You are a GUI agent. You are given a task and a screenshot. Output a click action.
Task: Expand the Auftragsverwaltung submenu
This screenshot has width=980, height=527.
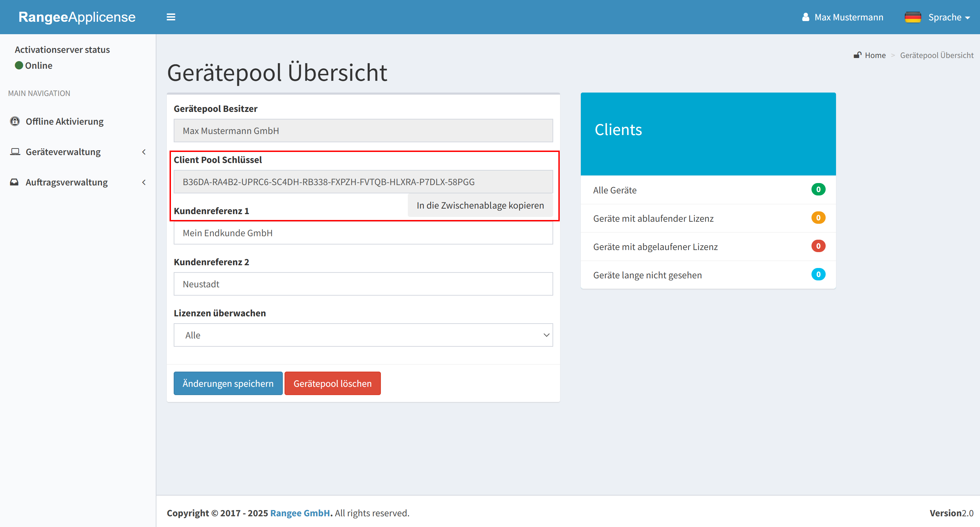point(144,182)
